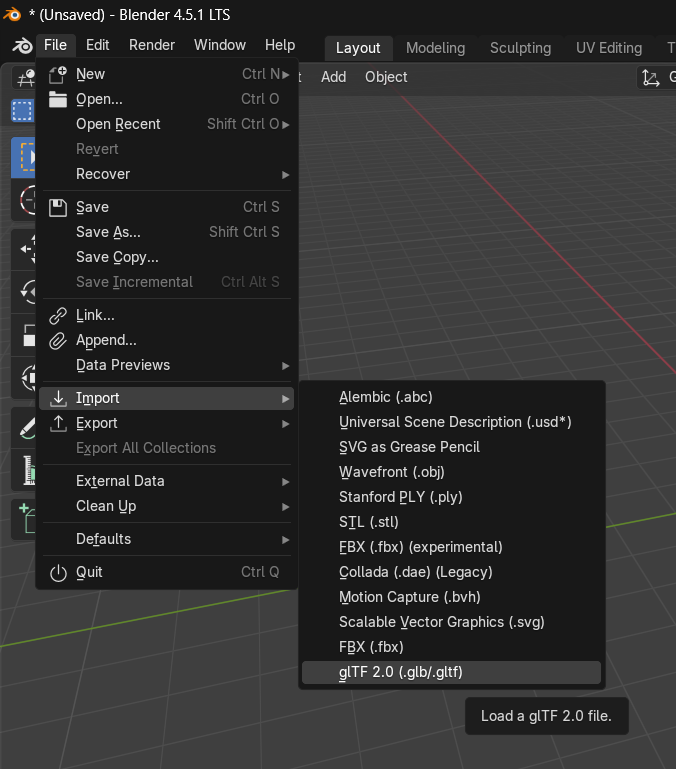Open the File menu
This screenshot has height=769, width=676.
point(55,45)
